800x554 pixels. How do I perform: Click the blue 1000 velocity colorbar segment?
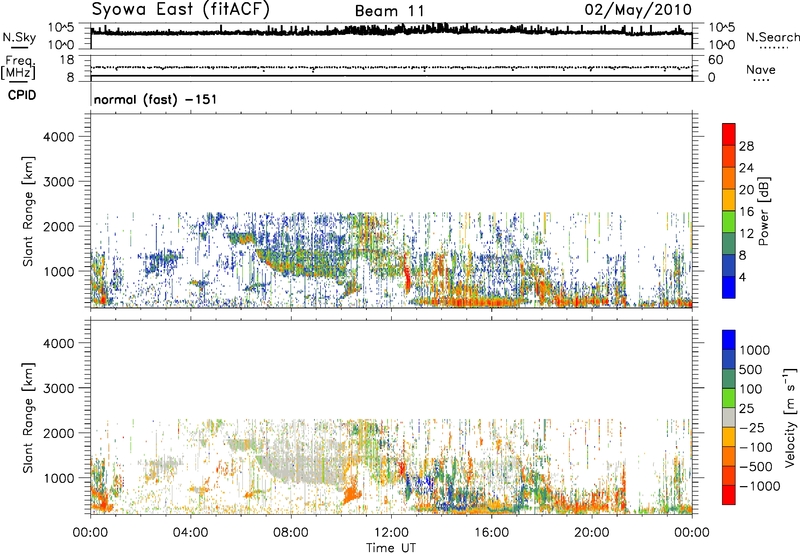[x=729, y=340]
